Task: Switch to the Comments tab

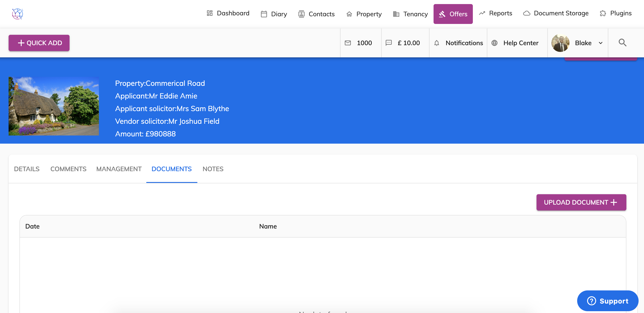Action: [x=68, y=169]
